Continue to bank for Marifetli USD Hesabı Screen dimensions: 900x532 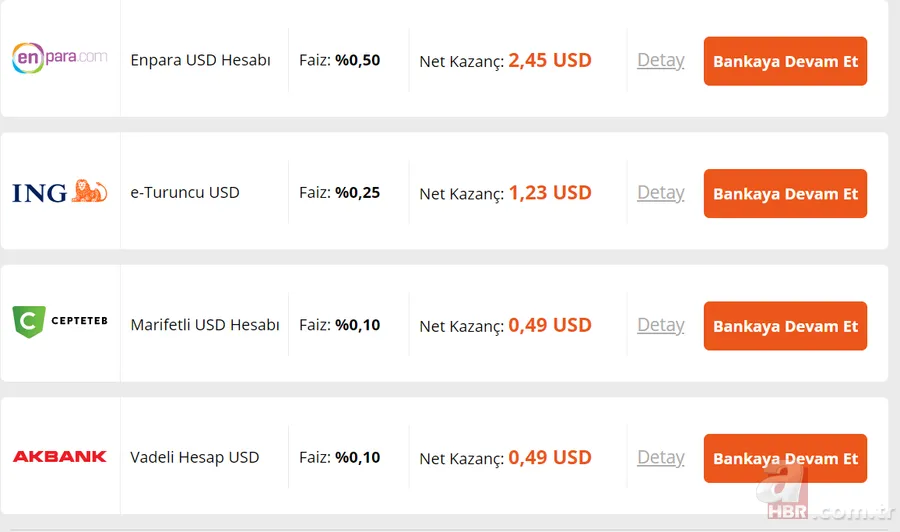[785, 326]
